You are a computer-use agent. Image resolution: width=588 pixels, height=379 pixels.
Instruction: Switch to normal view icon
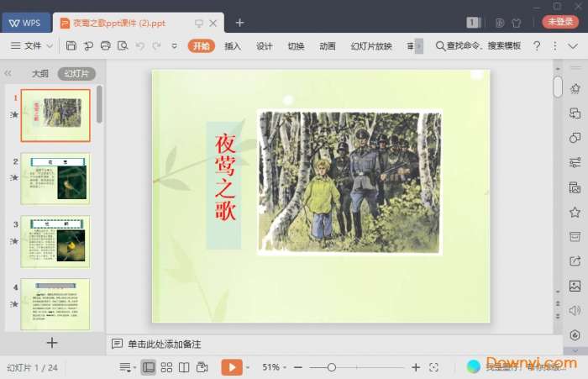coord(148,367)
